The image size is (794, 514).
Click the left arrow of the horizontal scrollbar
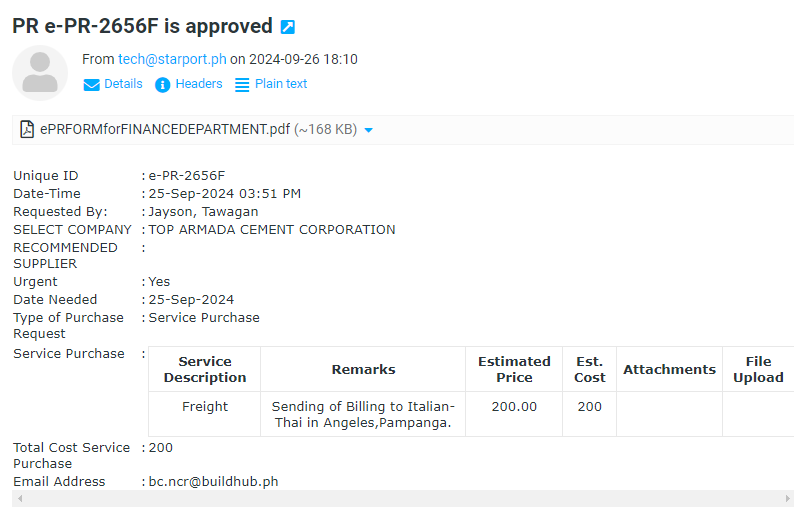click(x=18, y=498)
